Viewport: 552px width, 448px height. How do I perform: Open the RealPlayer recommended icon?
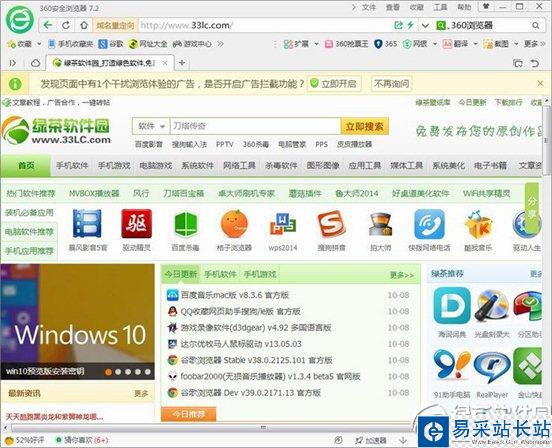pos(492,367)
